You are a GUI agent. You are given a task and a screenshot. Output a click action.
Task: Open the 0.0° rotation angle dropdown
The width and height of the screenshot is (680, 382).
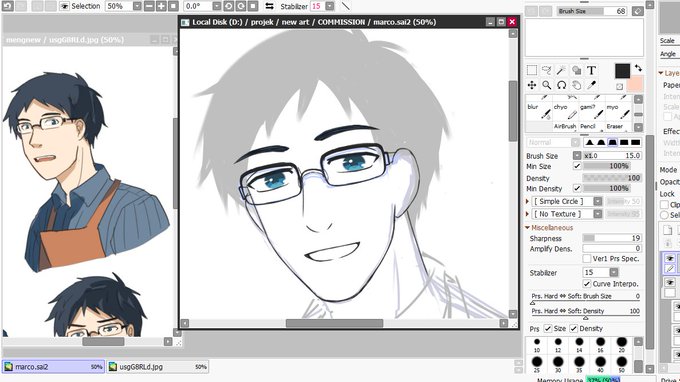(x=216, y=6)
